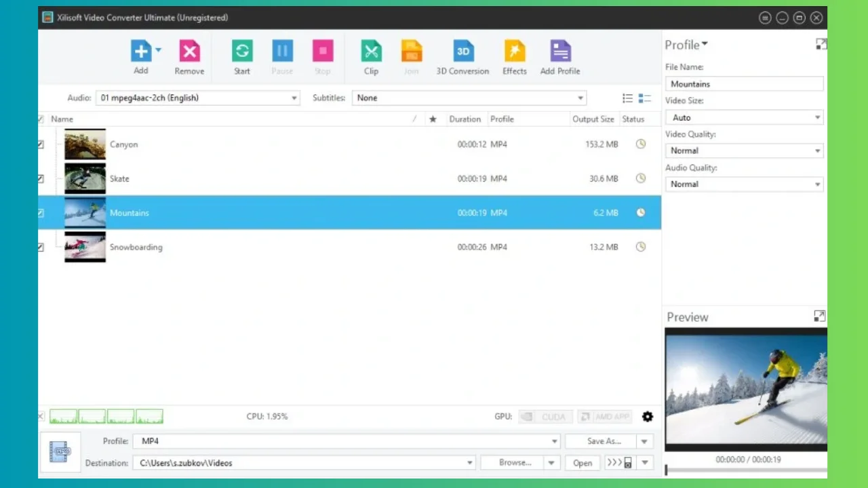868x488 pixels.
Task: Click the profile film icon beside Profile
Action: [60, 451]
